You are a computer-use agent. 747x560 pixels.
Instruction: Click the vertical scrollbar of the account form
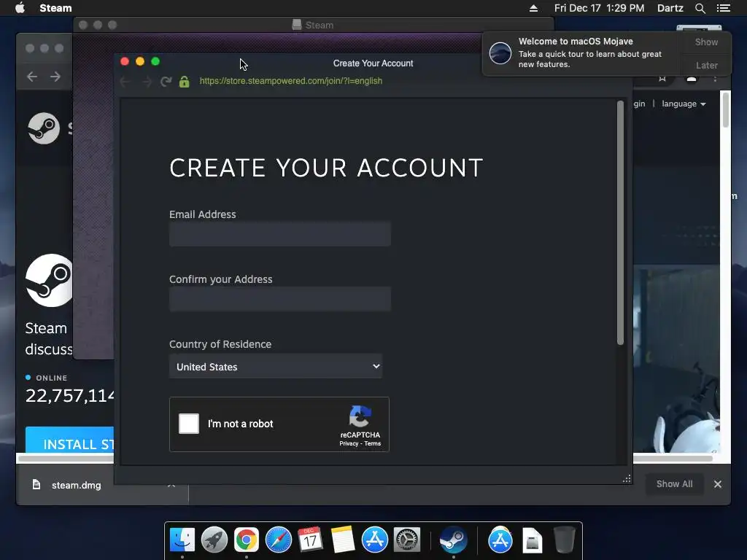pos(620,222)
